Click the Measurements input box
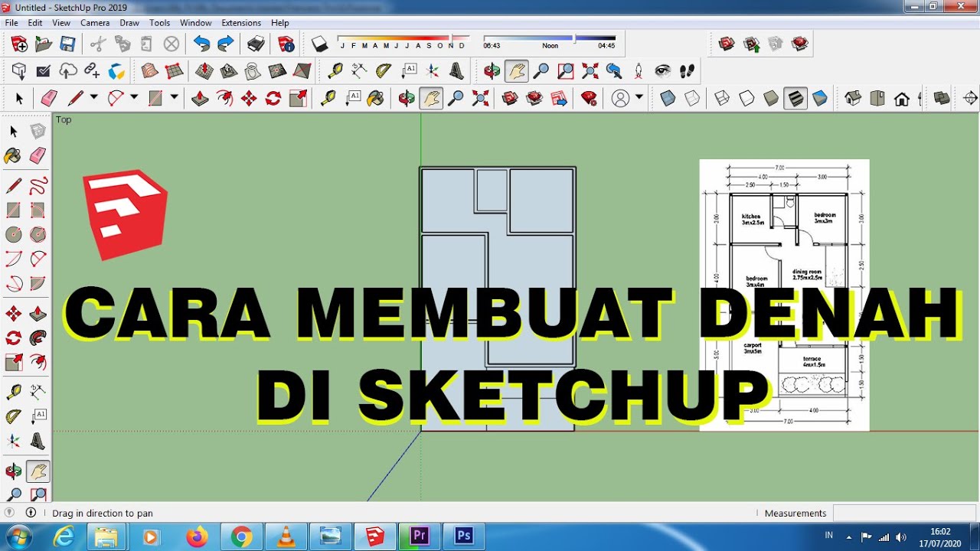980x551 pixels. coord(904,513)
